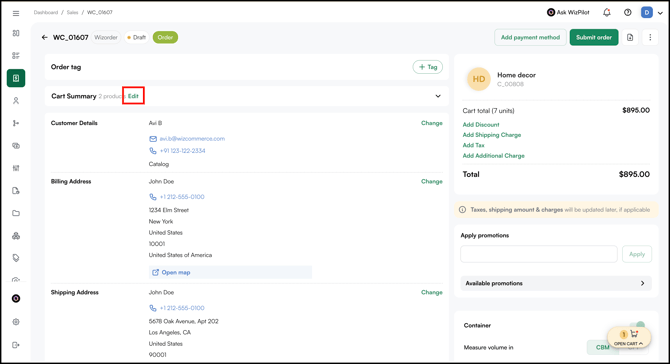The width and height of the screenshot is (670, 364).
Task: Click the customer ID C_00808
Action: tap(510, 85)
